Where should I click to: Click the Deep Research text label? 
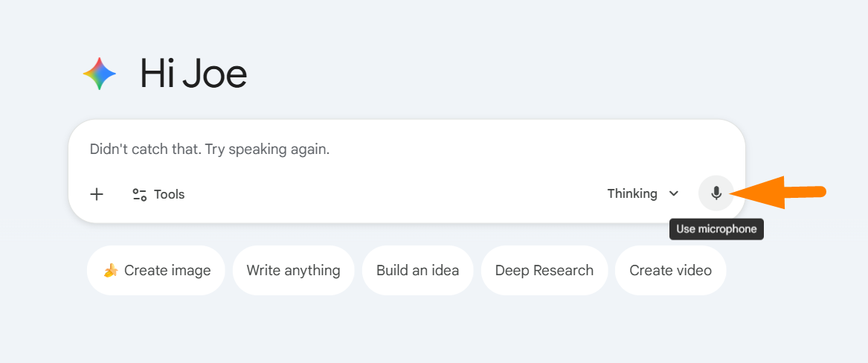[x=544, y=271]
